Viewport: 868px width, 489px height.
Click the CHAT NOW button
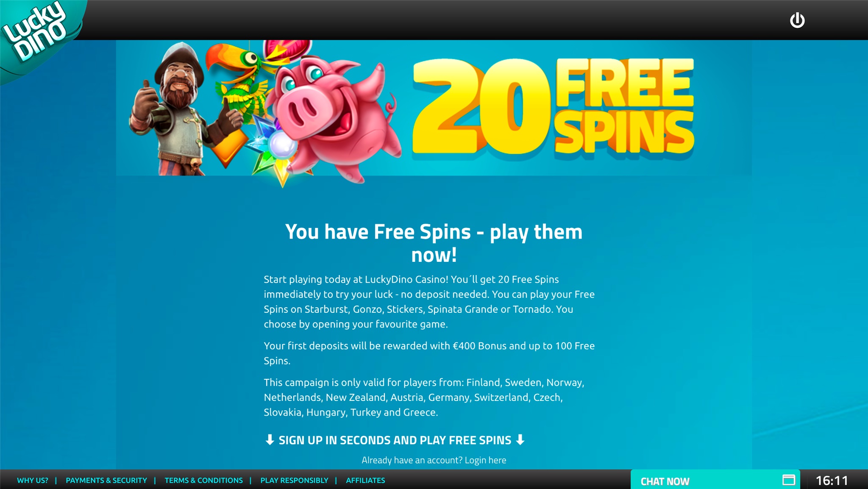click(x=715, y=480)
